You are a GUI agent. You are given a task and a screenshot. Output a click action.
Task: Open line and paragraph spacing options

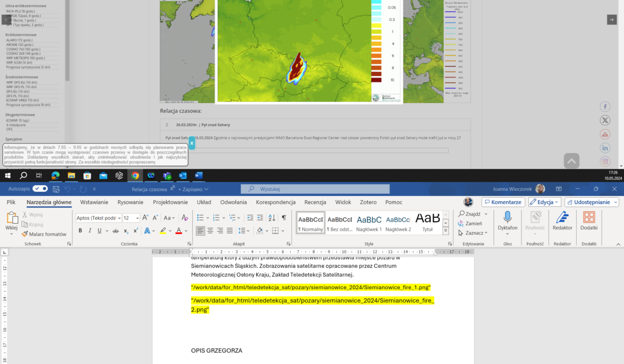point(243,230)
